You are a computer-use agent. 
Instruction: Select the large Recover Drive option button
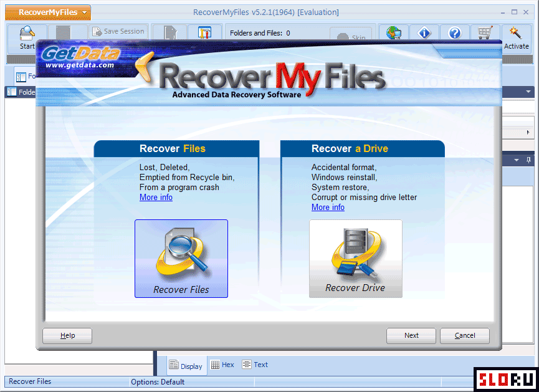click(x=356, y=259)
